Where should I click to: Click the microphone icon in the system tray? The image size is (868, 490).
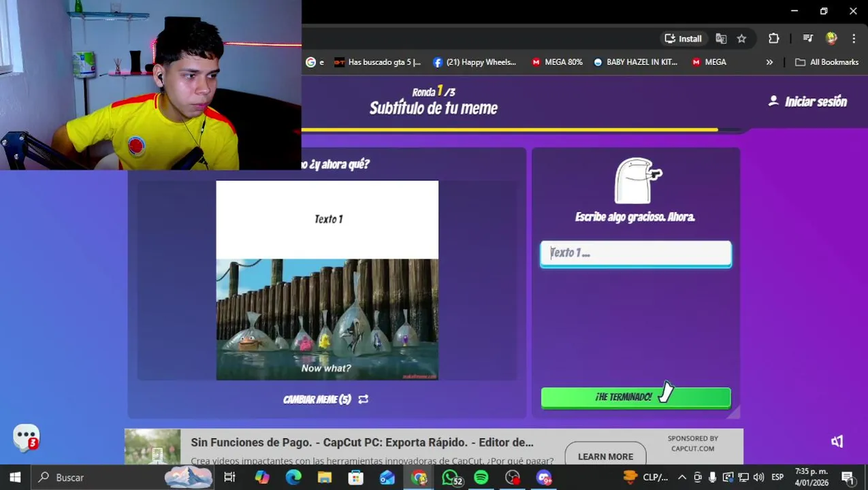coord(712,478)
